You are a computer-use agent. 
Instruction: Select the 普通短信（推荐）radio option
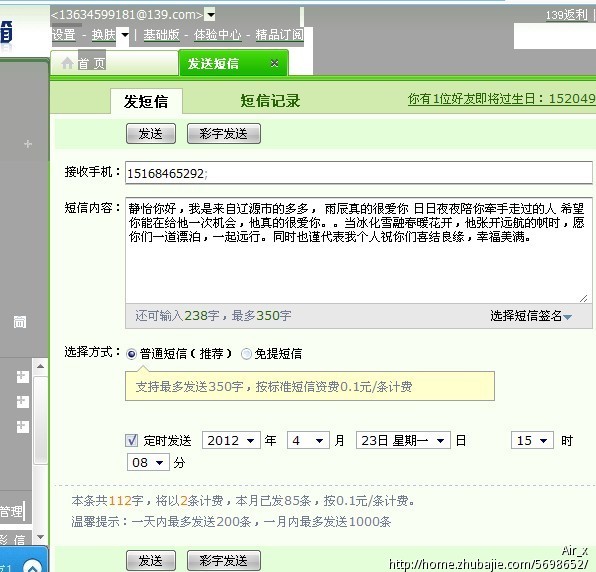(132, 354)
